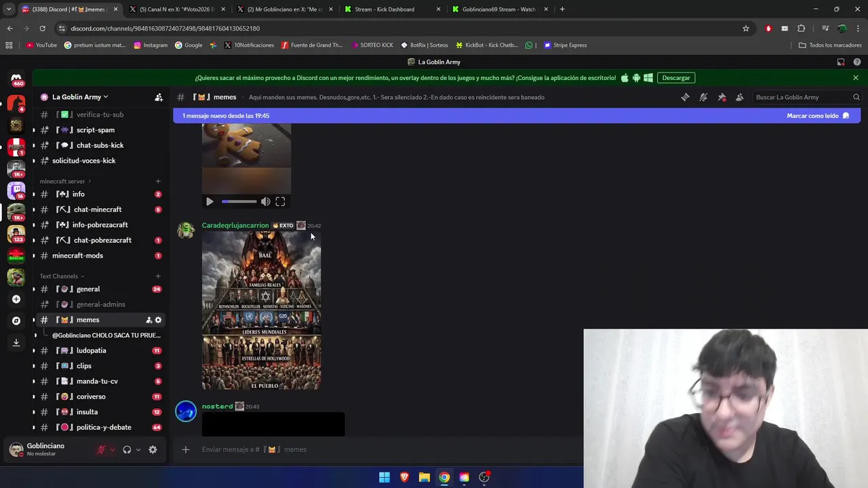Open Chrome apps grid in bookmarks bar

pos(9,45)
